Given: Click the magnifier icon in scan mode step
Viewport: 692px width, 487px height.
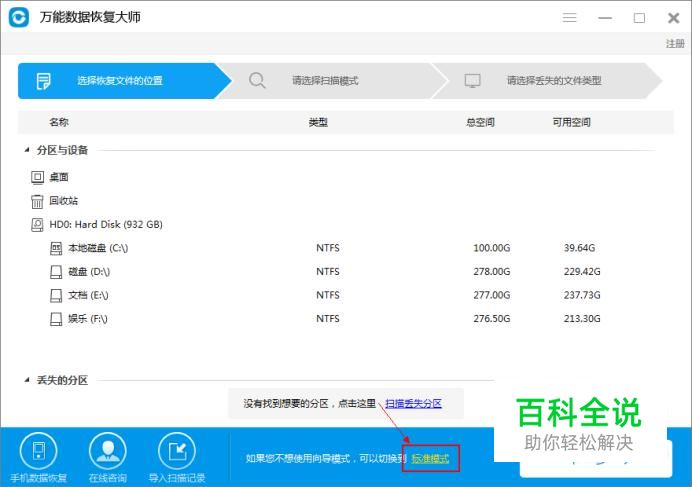Looking at the screenshot, I should pos(257,80).
